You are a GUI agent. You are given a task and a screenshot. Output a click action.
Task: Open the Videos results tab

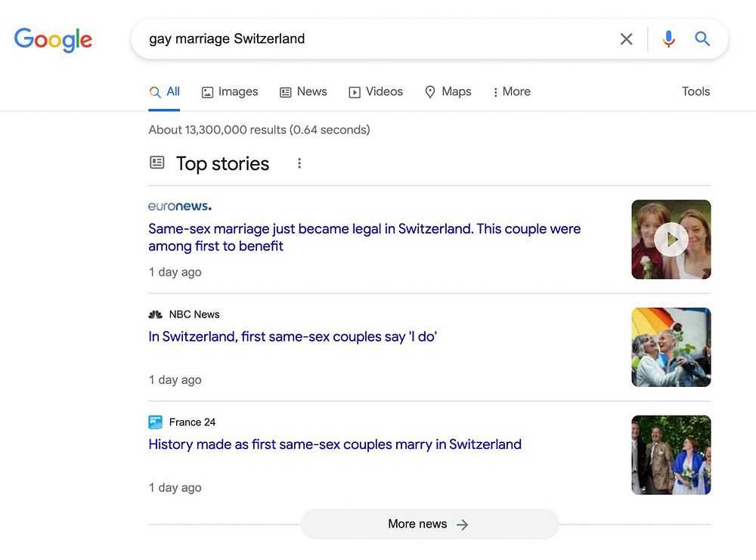(376, 91)
